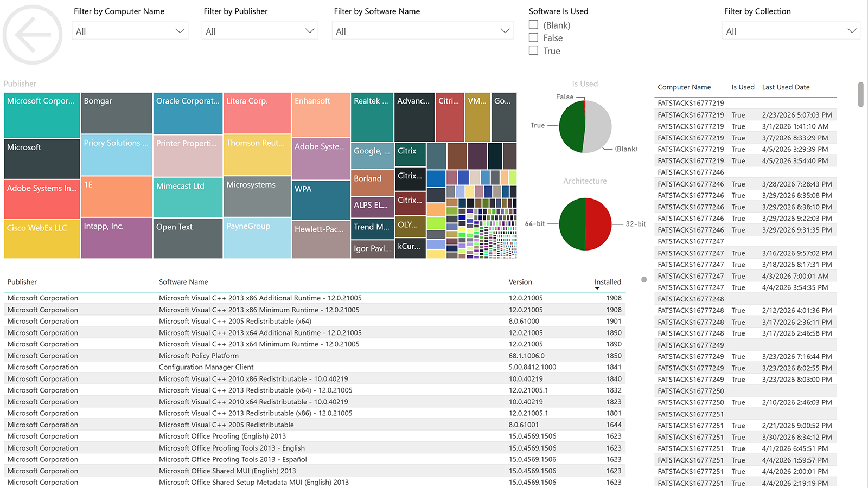Select the Adobe Systems In... red tile
The width and height of the screenshot is (868, 488).
click(42, 199)
